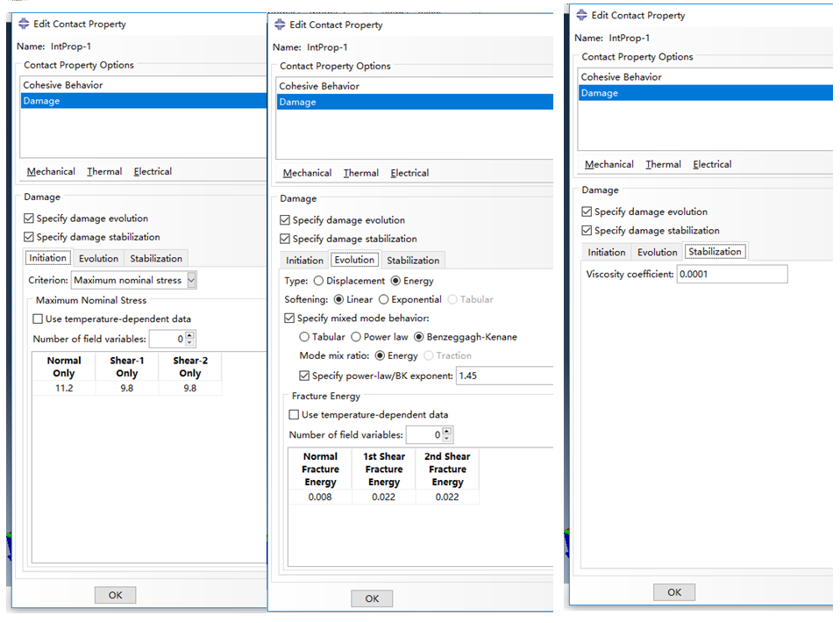
Task: Select Cohesive Behavior in the middle dialog
Action: pyautogui.click(x=415, y=86)
